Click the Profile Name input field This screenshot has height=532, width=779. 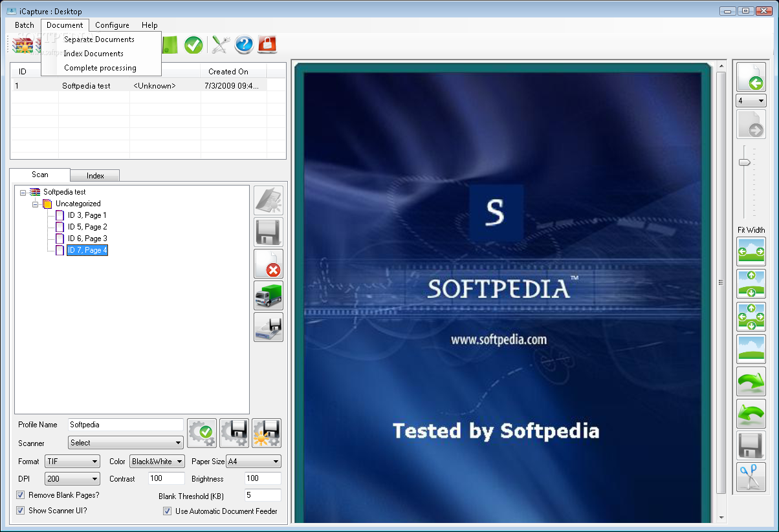pyautogui.click(x=126, y=425)
